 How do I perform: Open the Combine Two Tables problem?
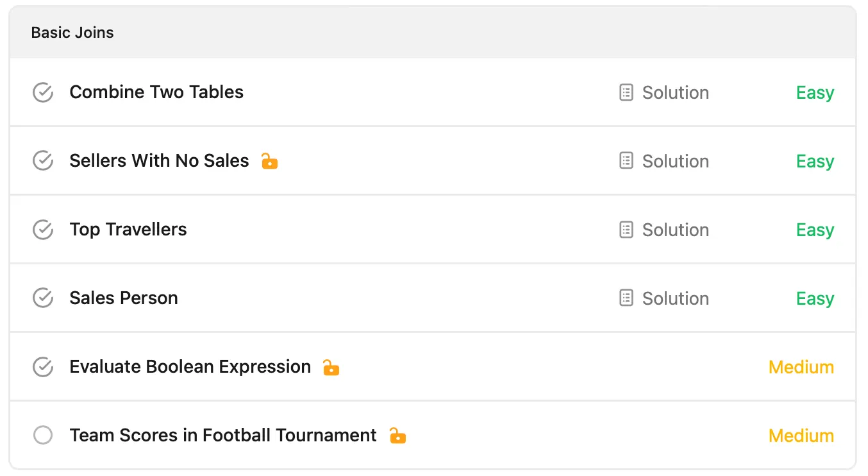click(156, 92)
